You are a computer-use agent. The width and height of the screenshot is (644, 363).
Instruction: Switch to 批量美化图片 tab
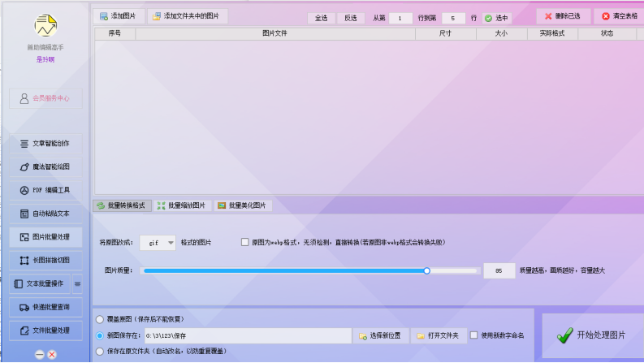tap(243, 205)
